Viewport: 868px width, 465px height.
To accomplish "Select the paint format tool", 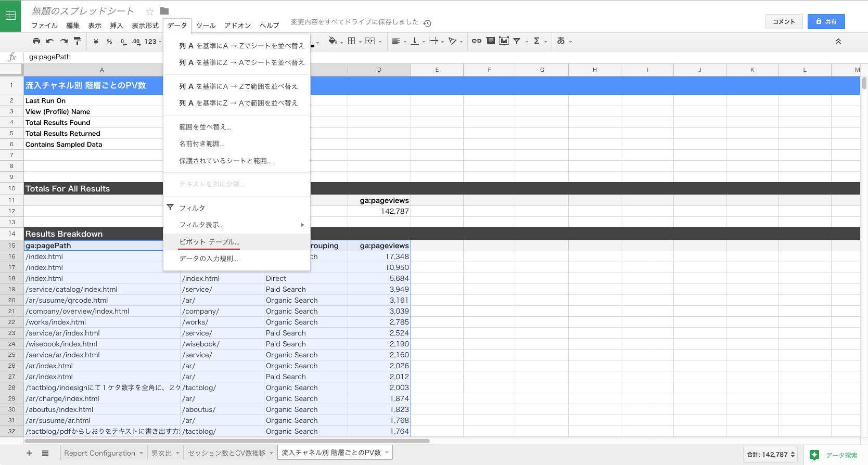I will 78,41.
